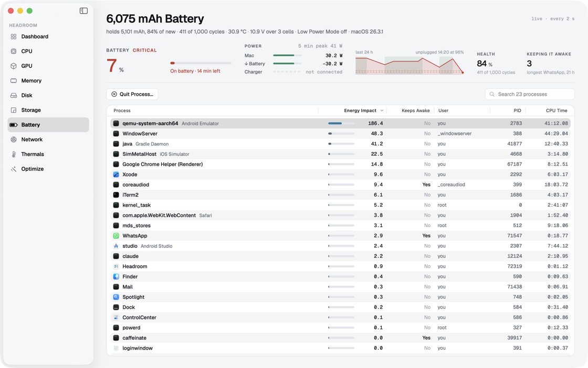
Task: Open the Network section
Action: (x=48, y=139)
